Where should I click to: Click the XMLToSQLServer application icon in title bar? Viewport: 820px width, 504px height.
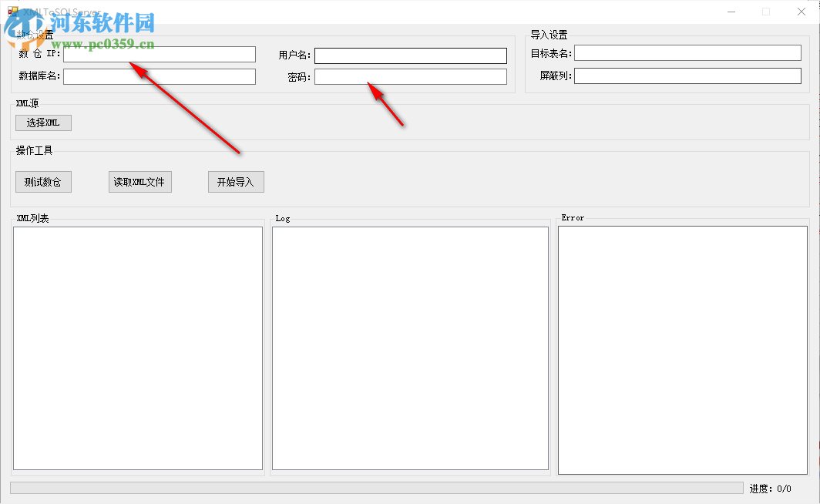click(12, 12)
